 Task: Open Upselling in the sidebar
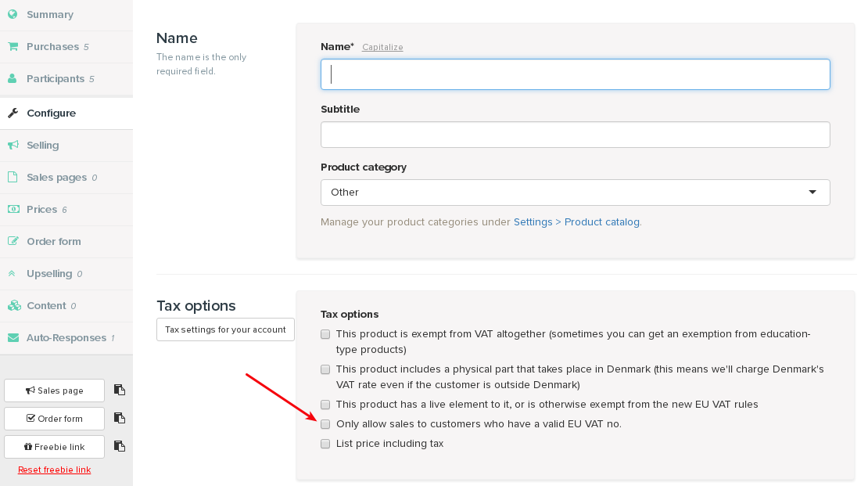pos(66,274)
